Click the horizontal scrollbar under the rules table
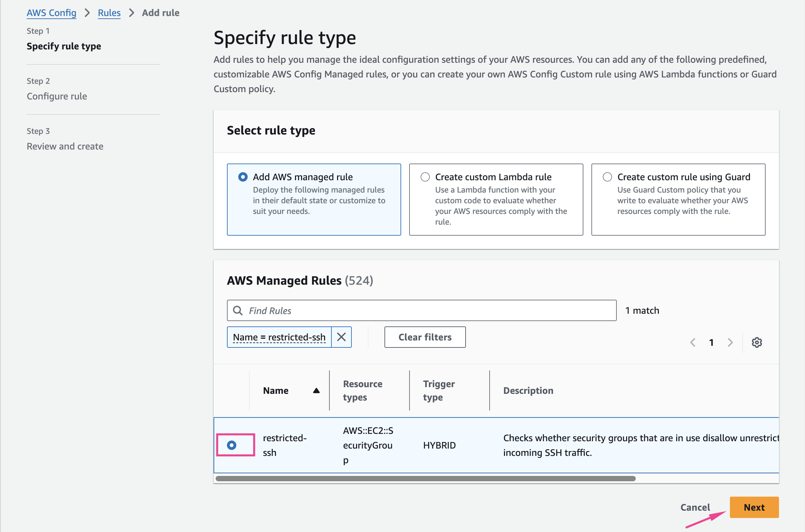This screenshot has width=805, height=532. 426,478
